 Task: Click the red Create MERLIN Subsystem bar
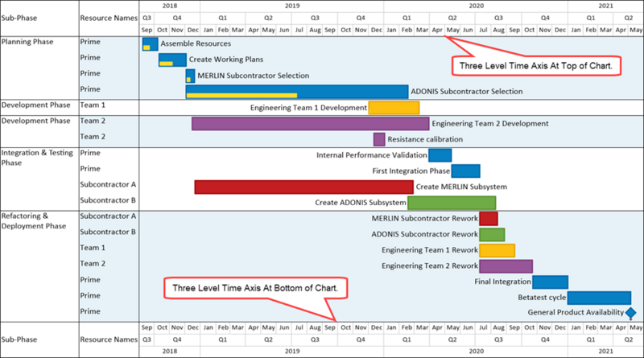point(304,187)
